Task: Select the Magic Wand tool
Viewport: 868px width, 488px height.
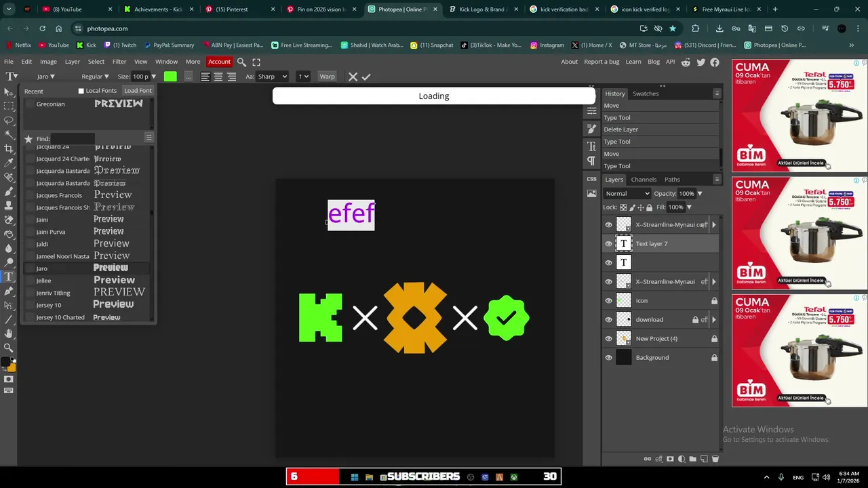Action: point(9,134)
